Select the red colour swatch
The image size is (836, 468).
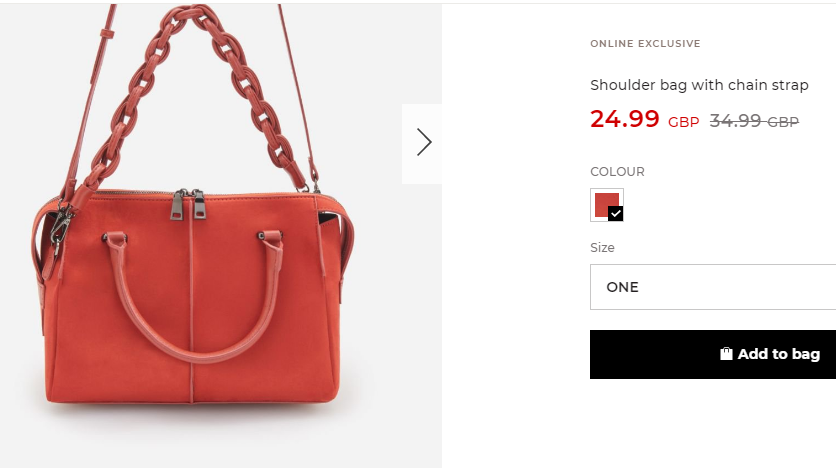coord(607,205)
